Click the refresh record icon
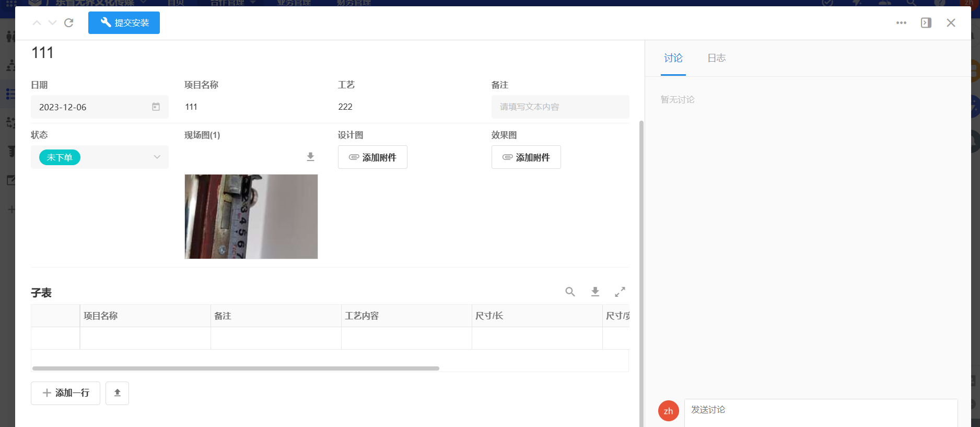 coord(68,23)
